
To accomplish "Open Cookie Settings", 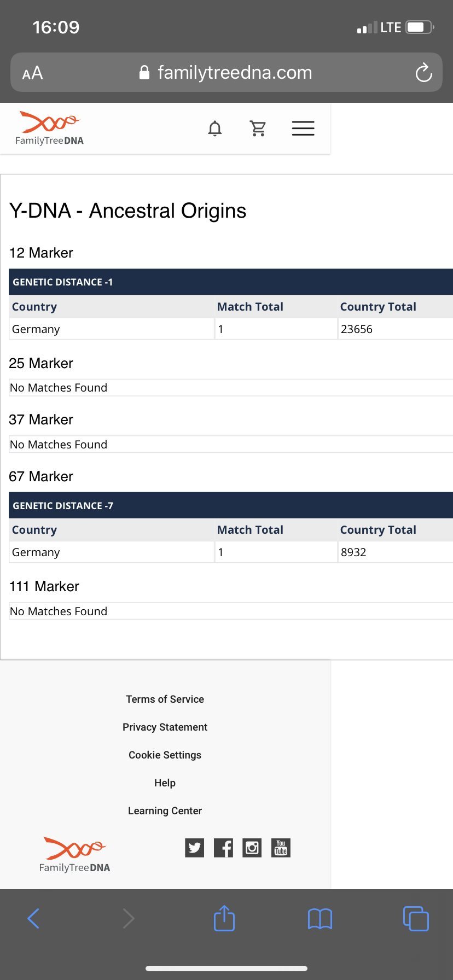I will click(165, 755).
